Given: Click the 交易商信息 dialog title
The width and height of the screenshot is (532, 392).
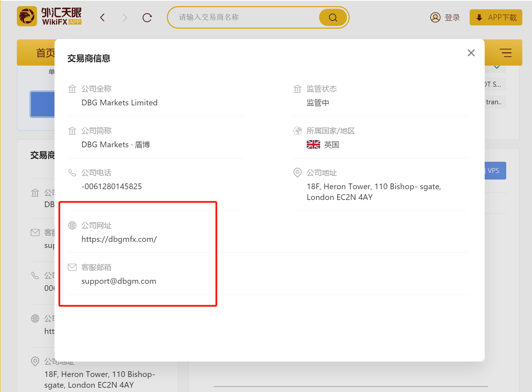Looking at the screenshot, I should (89, 58).
